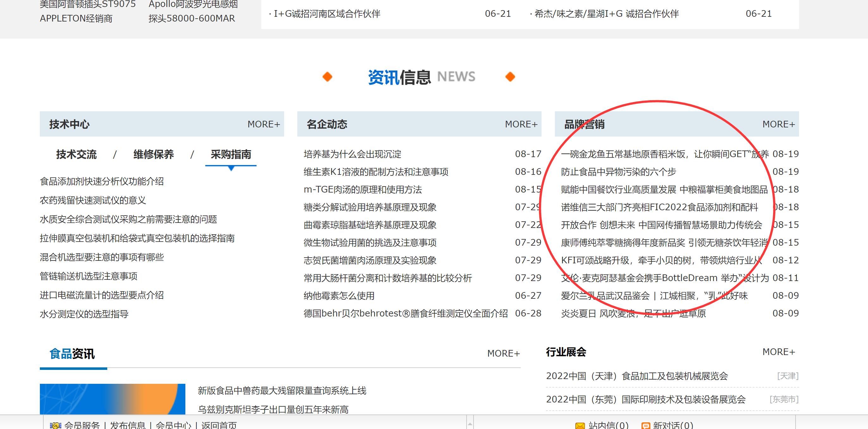868x429 pixels.
Task: Click the 行业展会 heading
Action: (566, 352)
